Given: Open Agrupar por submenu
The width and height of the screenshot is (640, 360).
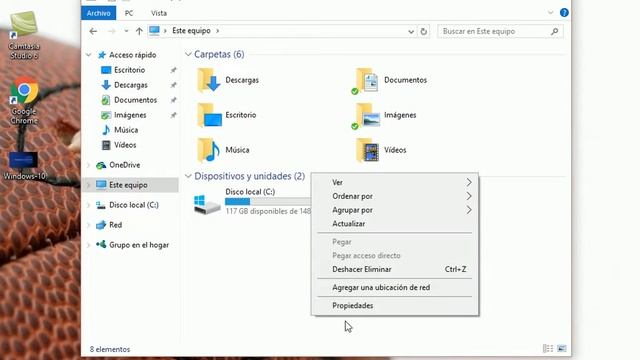Looking at the screenshot, I should point(395,210).
